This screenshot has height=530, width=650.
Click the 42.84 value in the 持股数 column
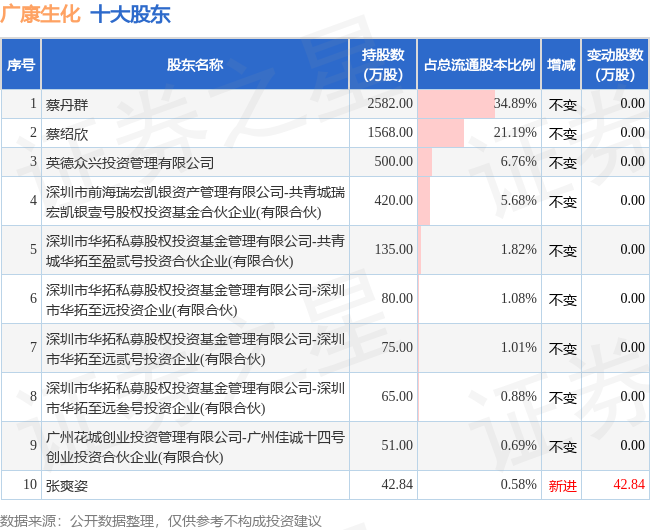tap(397, 484)
